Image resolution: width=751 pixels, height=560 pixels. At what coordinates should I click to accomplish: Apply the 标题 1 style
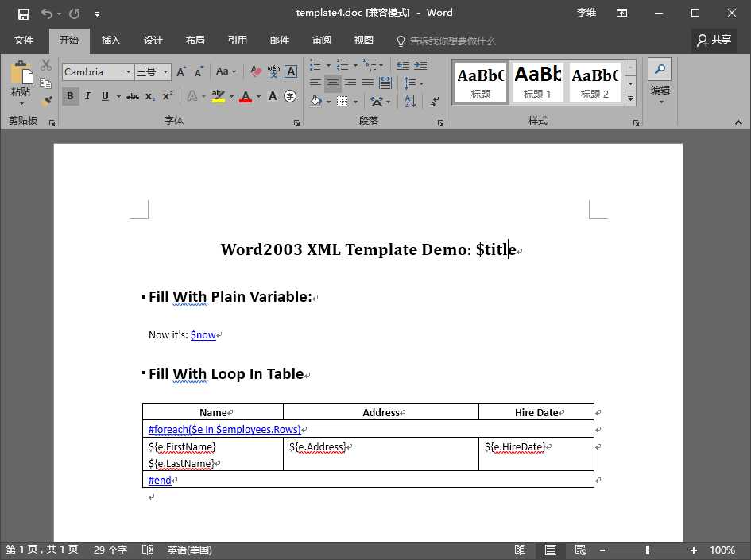537,81
